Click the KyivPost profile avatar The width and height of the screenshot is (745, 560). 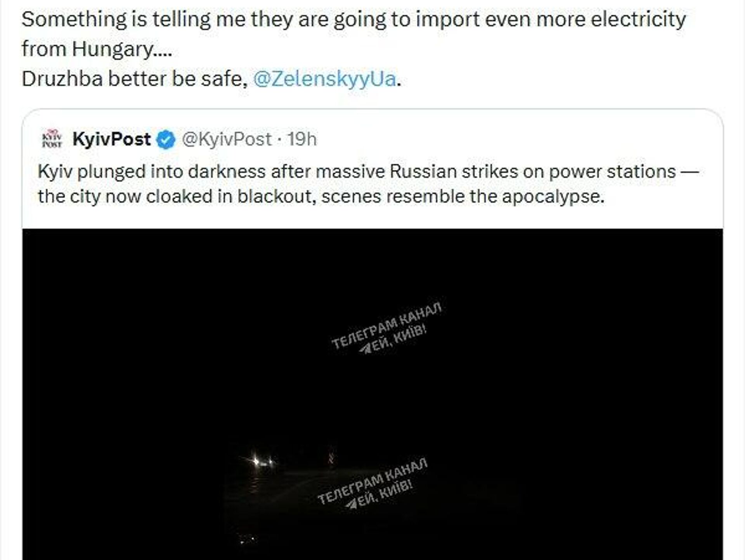[x=52, y=139]
